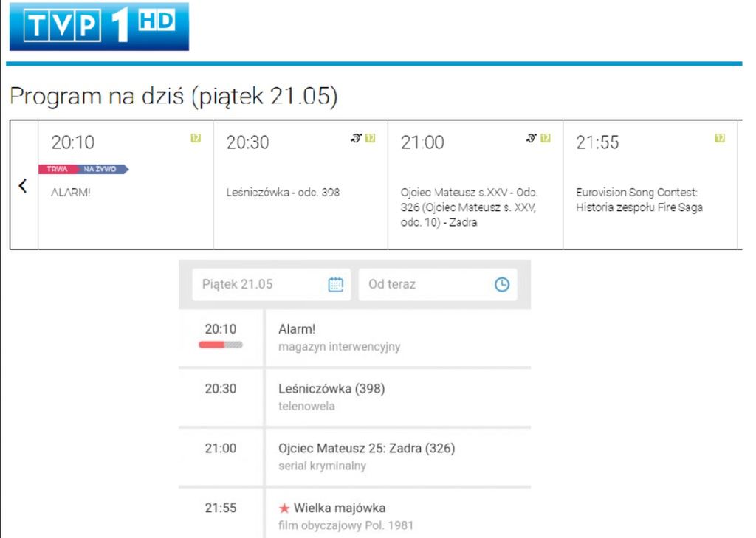Click 20:30 time in the schedule list
Screen dimensions: 756x538
220,388
